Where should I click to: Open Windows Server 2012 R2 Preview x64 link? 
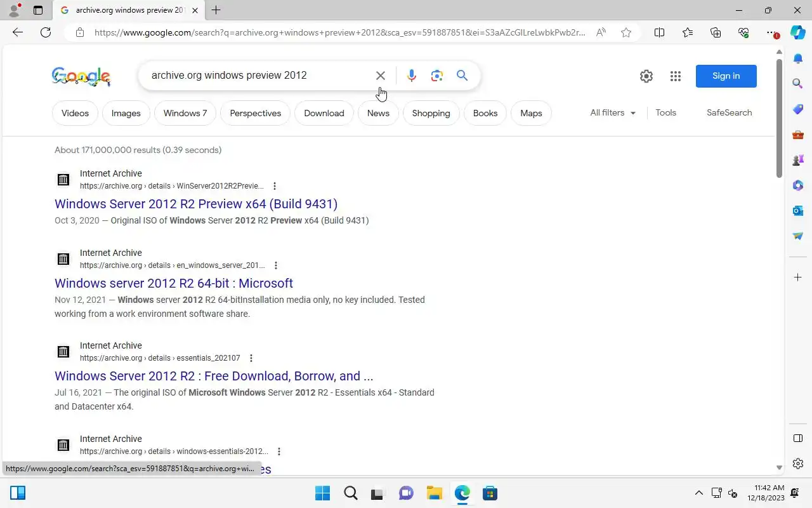point(196,204)
